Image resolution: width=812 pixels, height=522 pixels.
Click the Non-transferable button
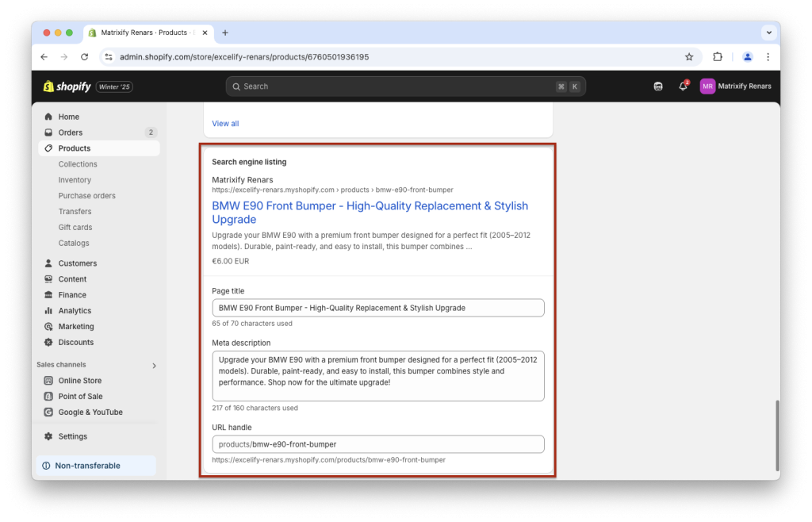click(x=95, y=466)
